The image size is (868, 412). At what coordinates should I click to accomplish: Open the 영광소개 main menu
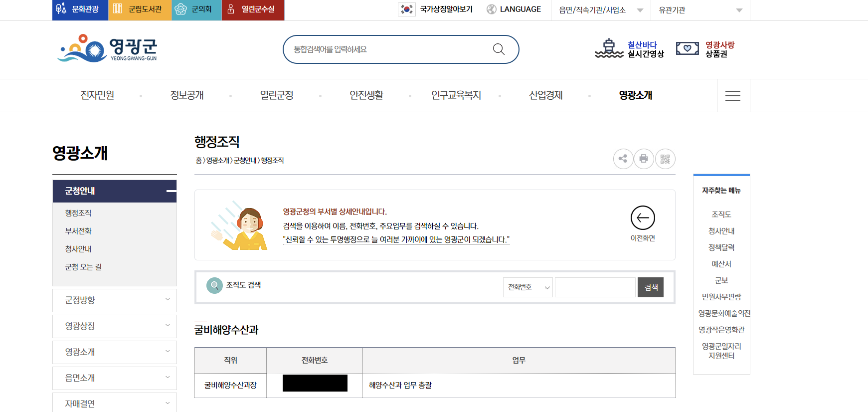click(x=636, y=95)
